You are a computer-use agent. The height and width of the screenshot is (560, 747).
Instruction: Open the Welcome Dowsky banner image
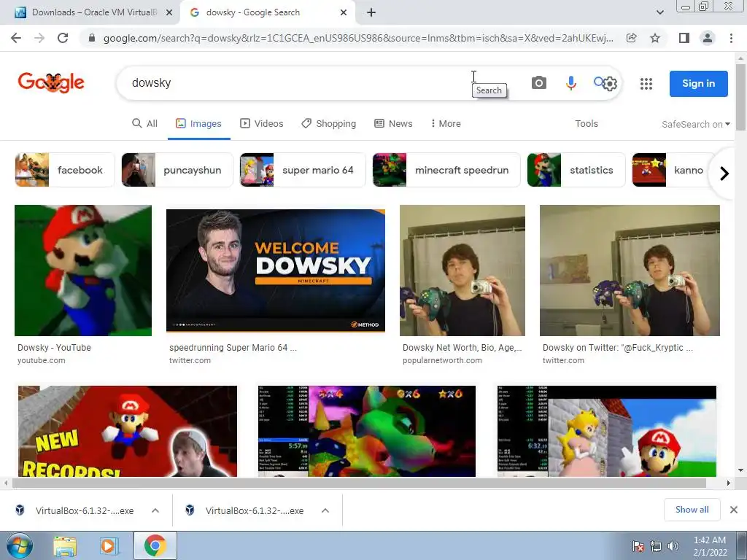click(x=275, y=271)
